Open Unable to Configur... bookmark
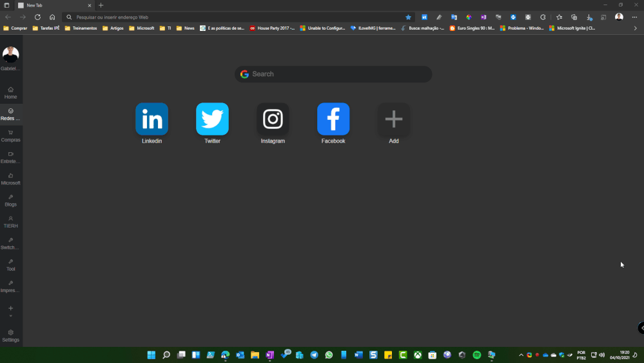This screenshot has width=644, height=363. (x=323, y=28)
